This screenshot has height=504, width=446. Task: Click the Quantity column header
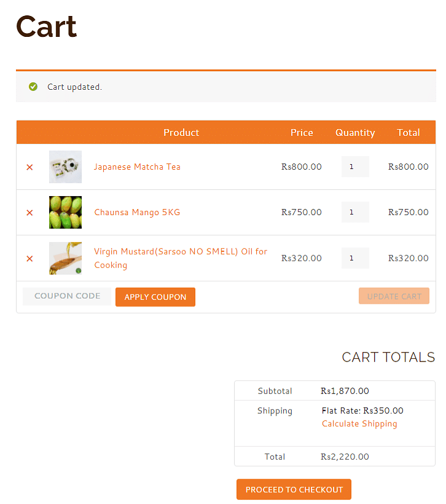pyautogui.click(x=355, y=132)
